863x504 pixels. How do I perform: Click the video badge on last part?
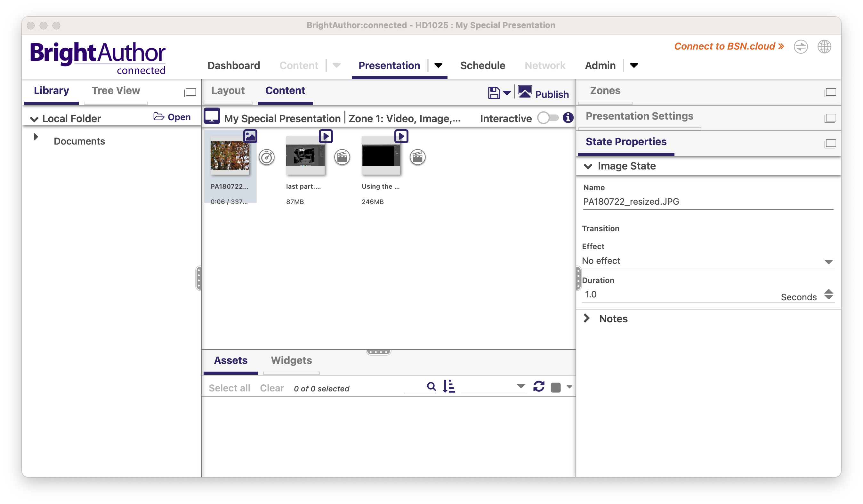(326, 136)
